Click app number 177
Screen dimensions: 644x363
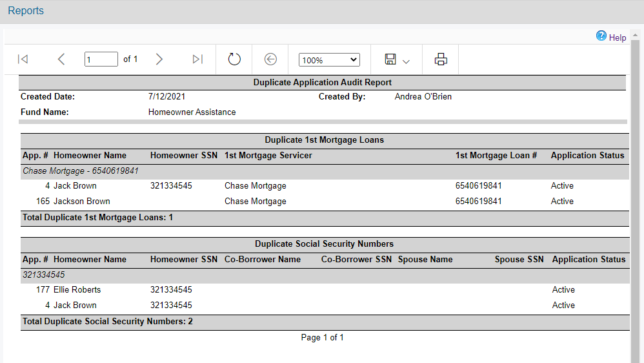43,290
